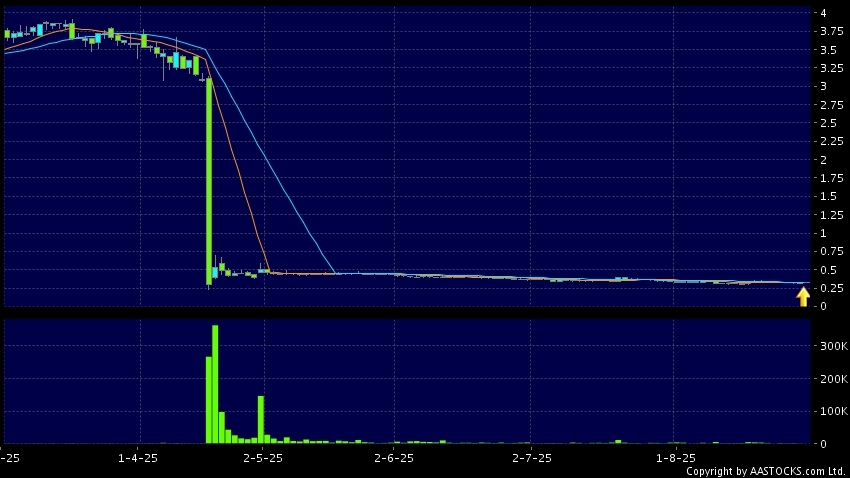This screenshot has height=478, width=850.
Task: Click the 2-7-25 date label
Action: click(x=532, y=458)
